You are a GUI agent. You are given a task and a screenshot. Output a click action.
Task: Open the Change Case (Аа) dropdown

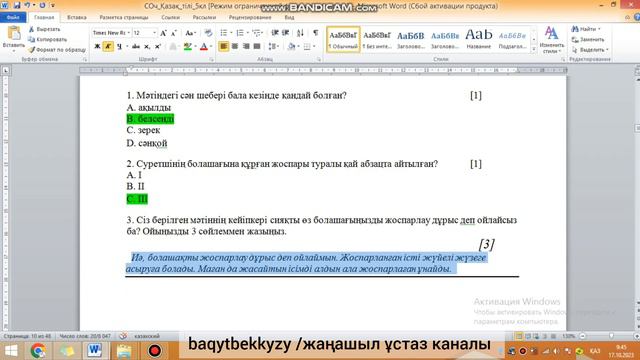[191, 33]
